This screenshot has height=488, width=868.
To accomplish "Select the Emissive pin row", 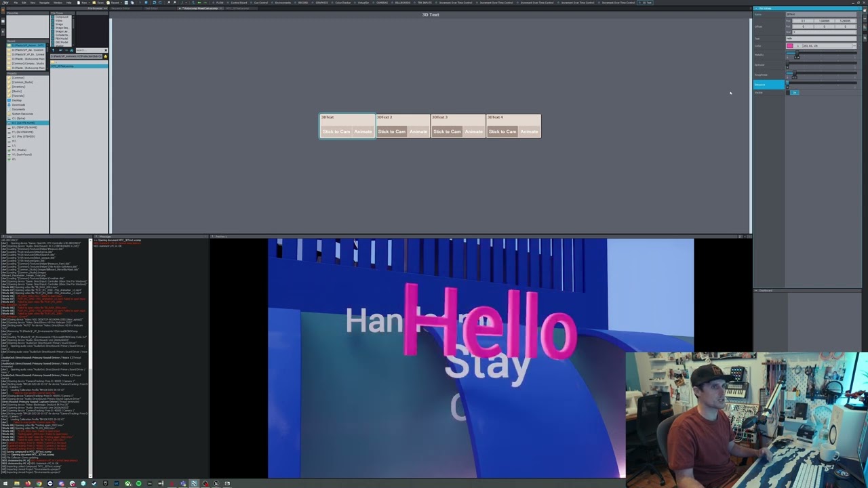I will click(x=769, y=85).
